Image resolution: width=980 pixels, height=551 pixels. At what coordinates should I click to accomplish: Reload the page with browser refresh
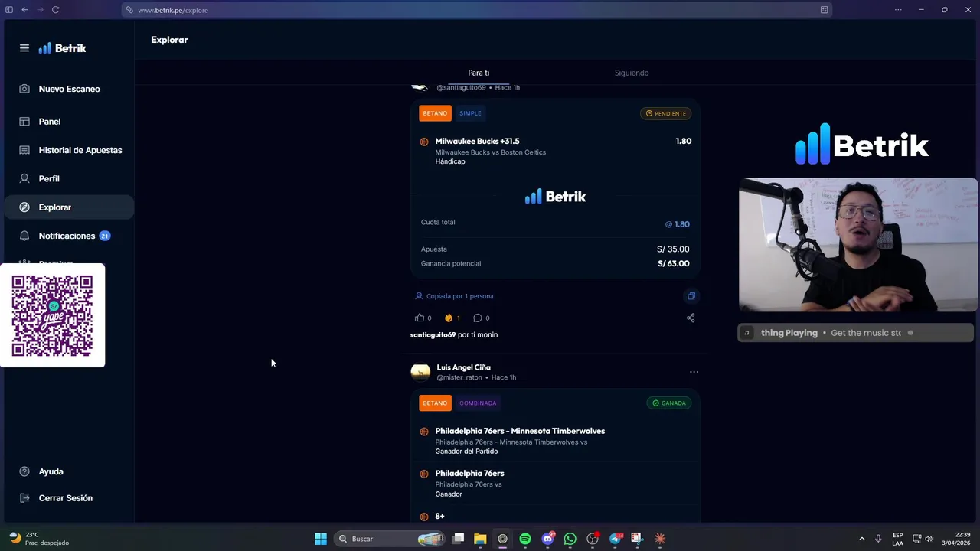(55, 10)
